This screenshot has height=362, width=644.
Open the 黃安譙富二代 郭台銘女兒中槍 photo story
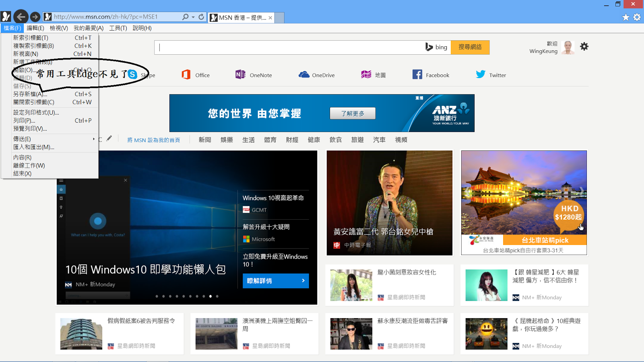tap(390, 203)
